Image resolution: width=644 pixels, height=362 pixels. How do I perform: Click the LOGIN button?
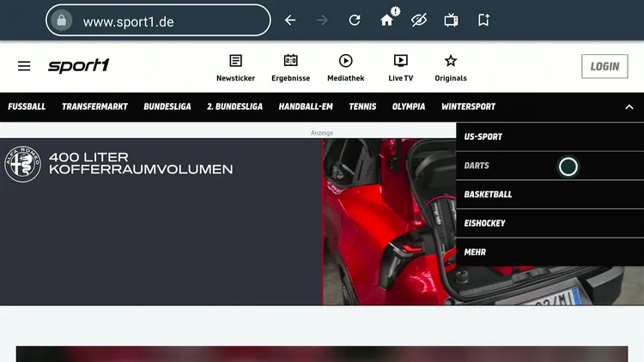click(605, 66)
